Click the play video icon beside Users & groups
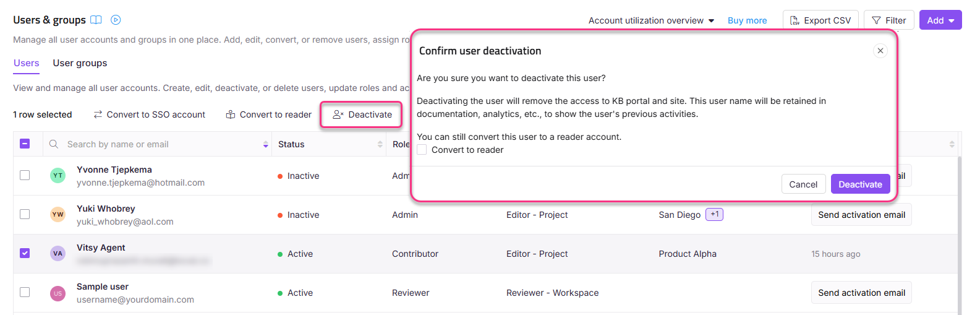This screenshot has height=315, width=980. [116, 20]
